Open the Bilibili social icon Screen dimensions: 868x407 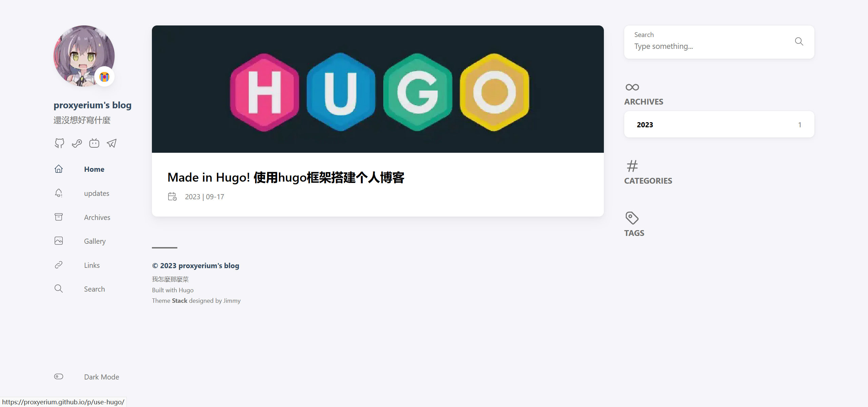94,143
